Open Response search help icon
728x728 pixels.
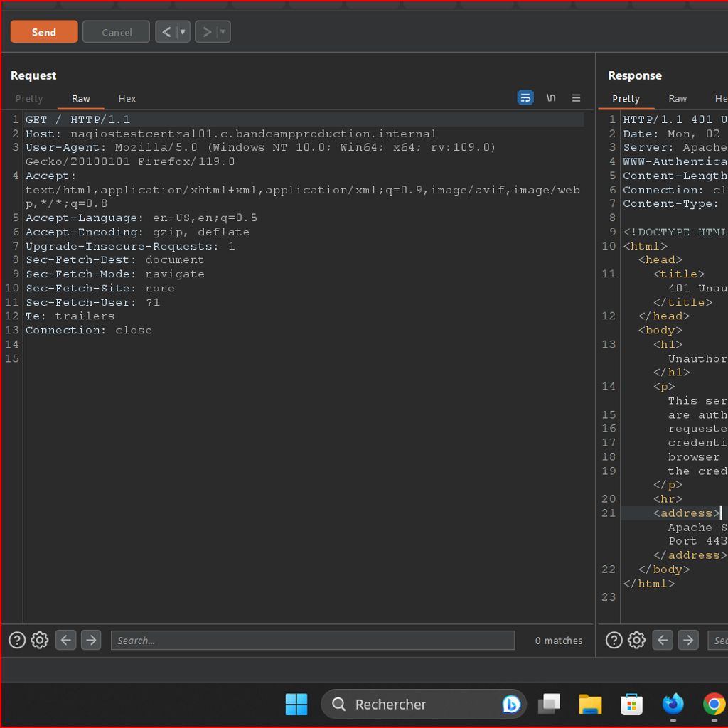point(614,640)
